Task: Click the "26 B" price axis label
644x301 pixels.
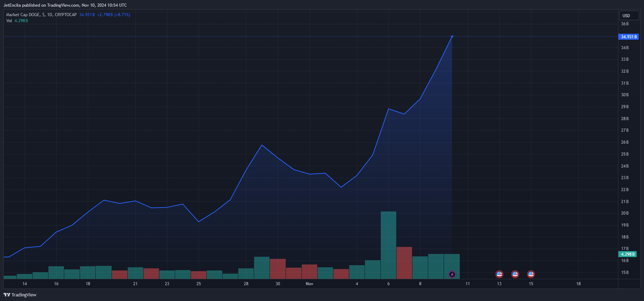Action: (625, 142)
